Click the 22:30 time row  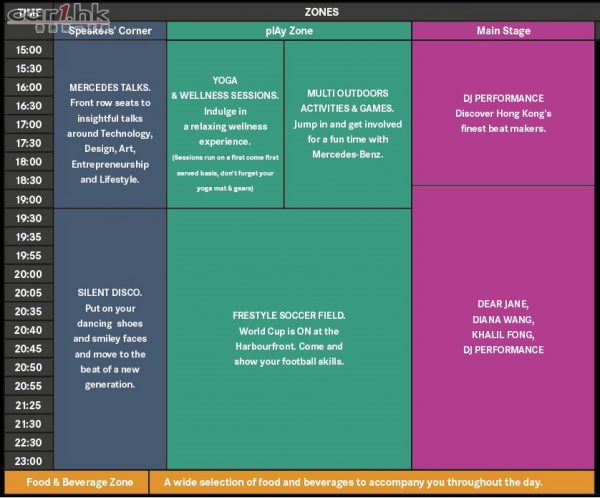click(29, 442)
